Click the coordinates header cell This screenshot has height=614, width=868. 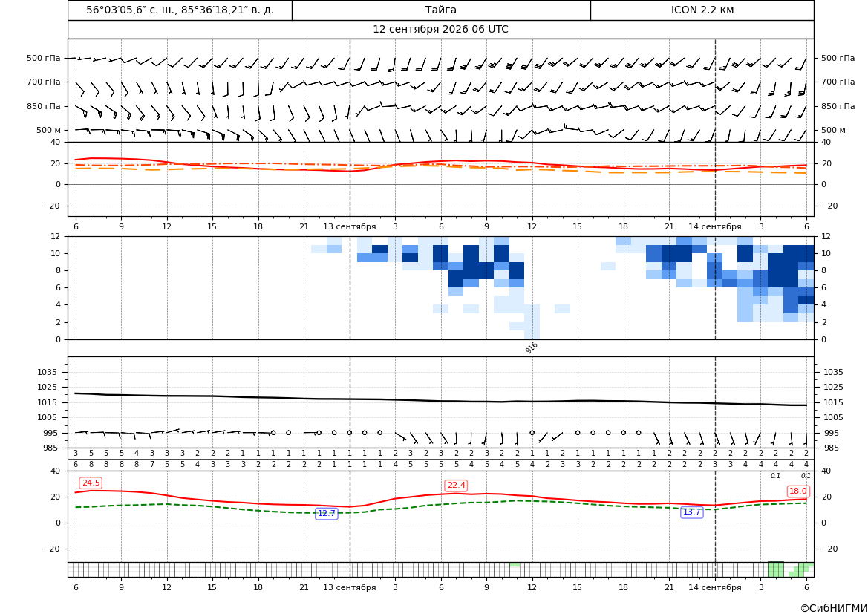[x=180, y=10]
